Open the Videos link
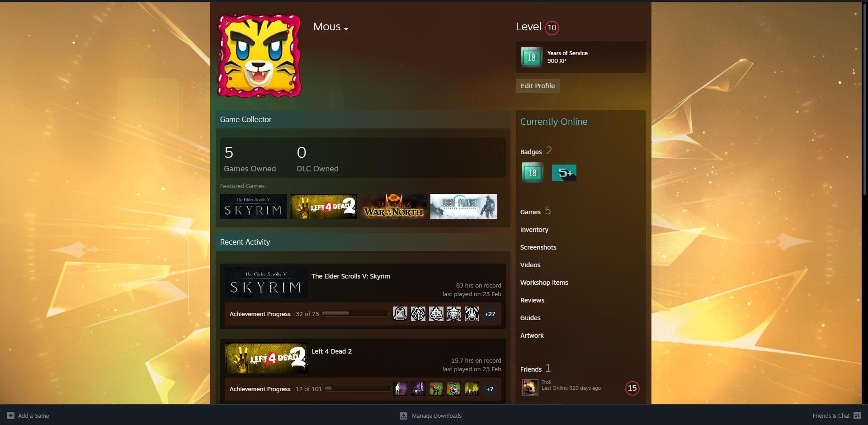Image resolution: width=868 pixels, height=425 pixels. (x=530, y=265)
